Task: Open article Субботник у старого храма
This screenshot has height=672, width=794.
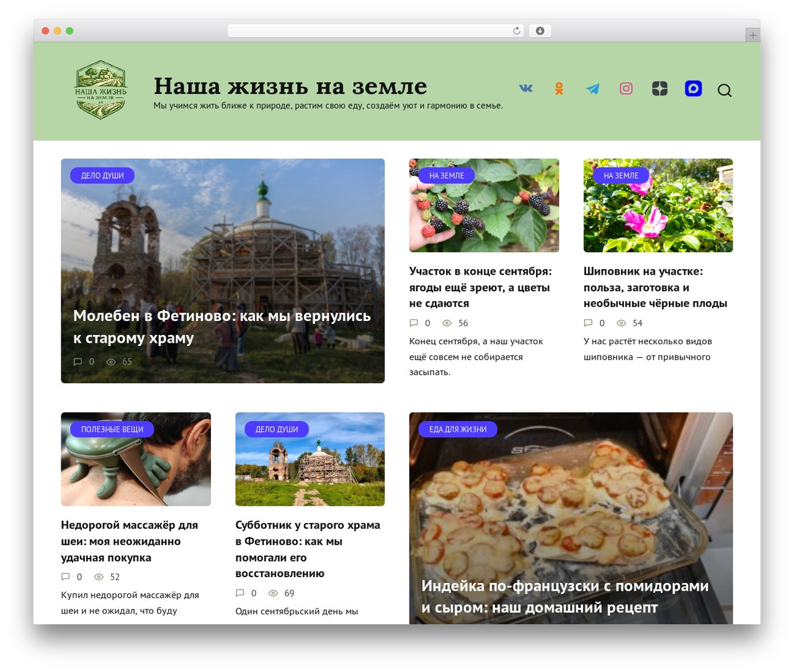Action: click(x=308, y=549)
